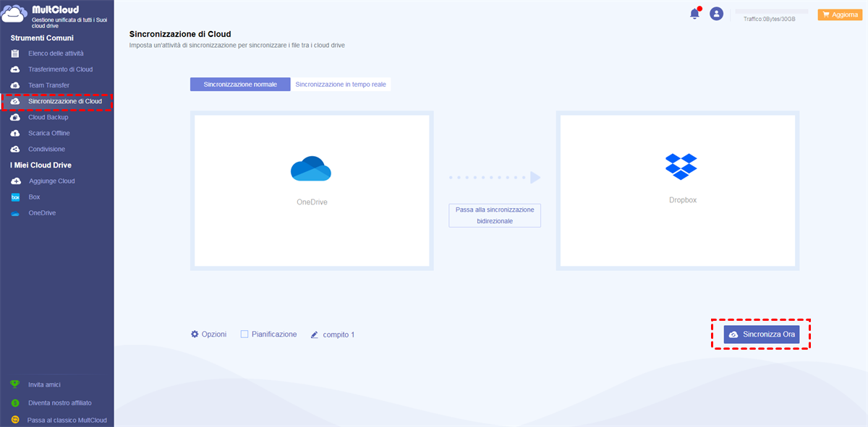Click Passa al classico MultCloud link

click(x=67, y=420)
